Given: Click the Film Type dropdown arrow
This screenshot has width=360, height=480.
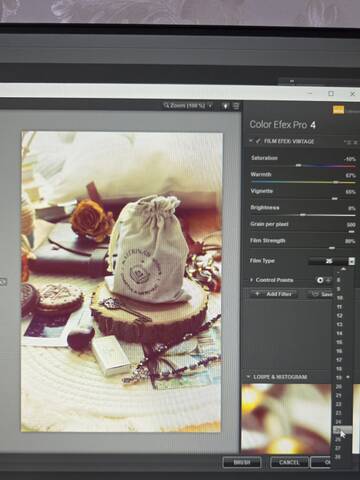Looking at the screenshot, I should 351,261.
